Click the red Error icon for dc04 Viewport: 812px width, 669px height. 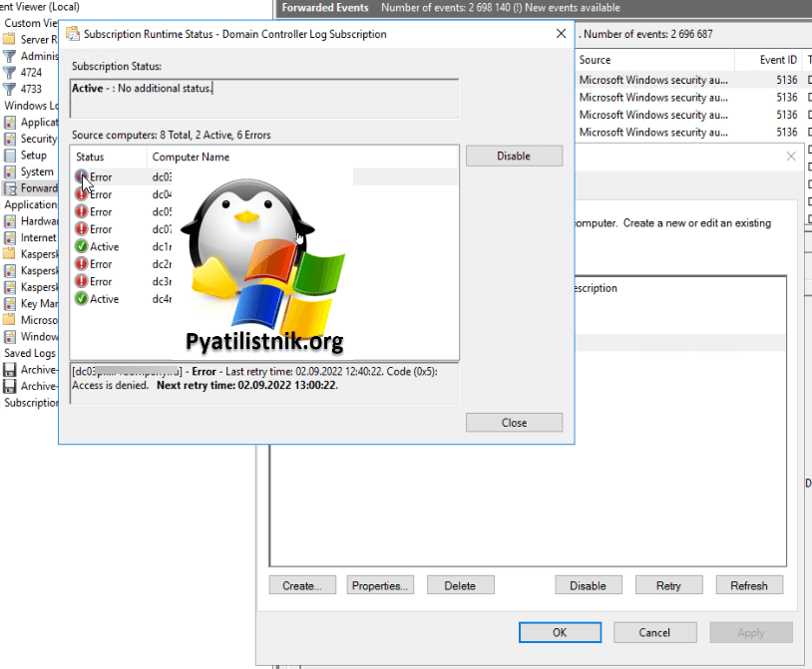click(81, 194)
